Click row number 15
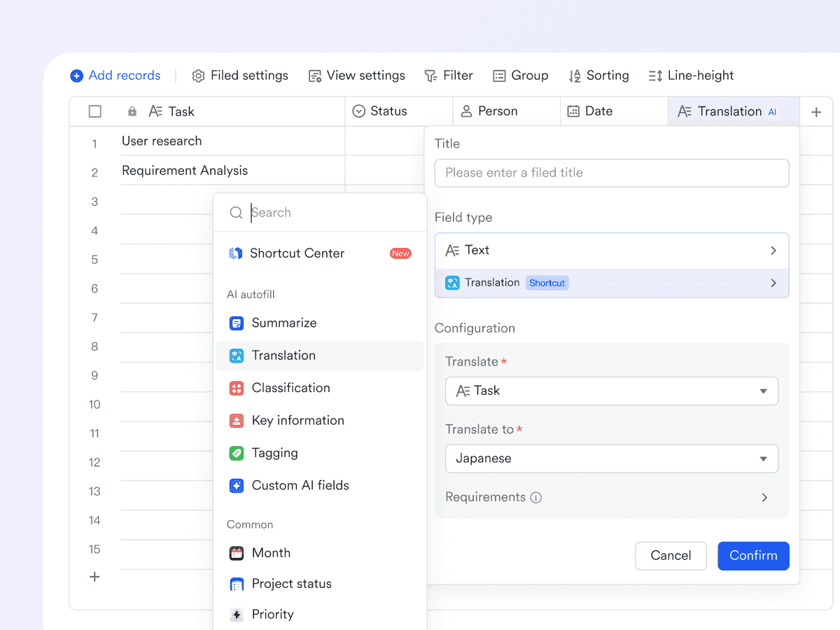Image resolution: width=840 pixels, height=630 pixels. (x=94, y=549)
